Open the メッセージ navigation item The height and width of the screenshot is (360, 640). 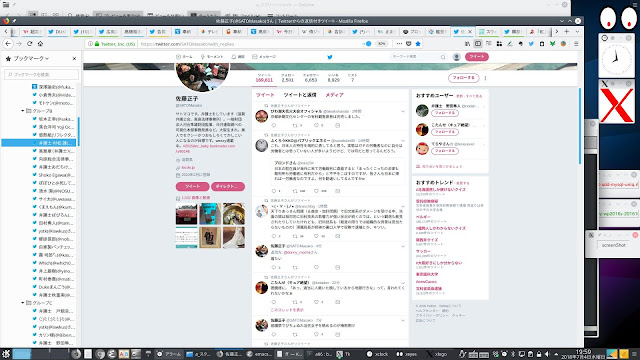click(x=264, y=57)
